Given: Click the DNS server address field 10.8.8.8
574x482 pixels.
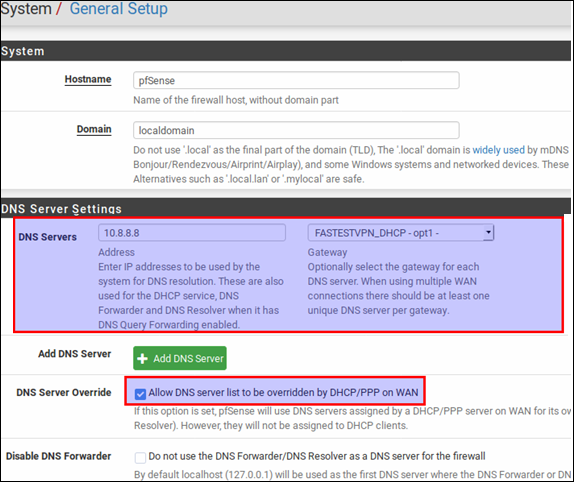Looking at the screenshot, I should [192, 233].
